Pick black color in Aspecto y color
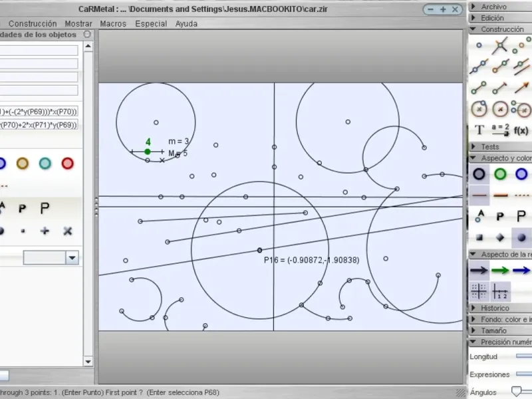 479,174
